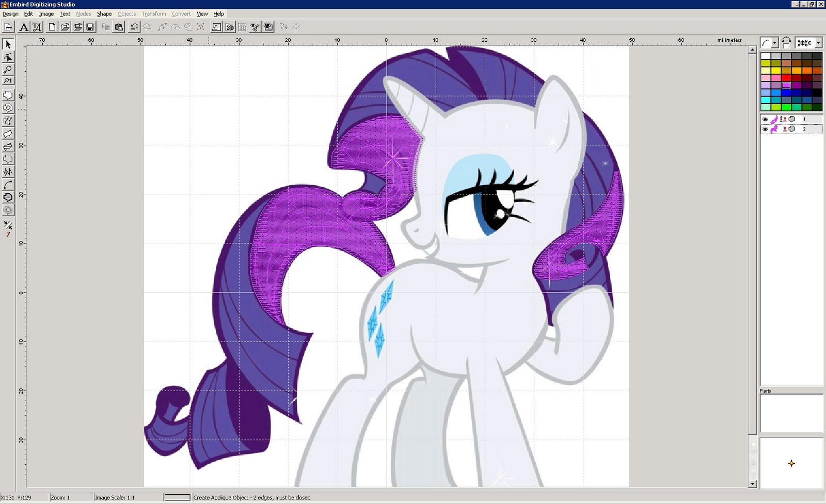Open the Transform menu
This screenshot has width=826, height=504.
point(153,14)
